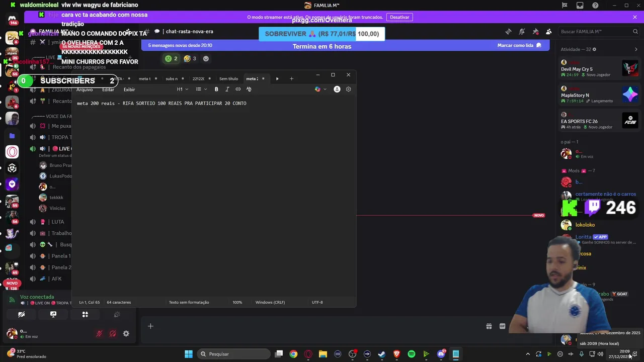
Task: Click the 100% zoom level in status bar
Action: click(x=237, y=302)
